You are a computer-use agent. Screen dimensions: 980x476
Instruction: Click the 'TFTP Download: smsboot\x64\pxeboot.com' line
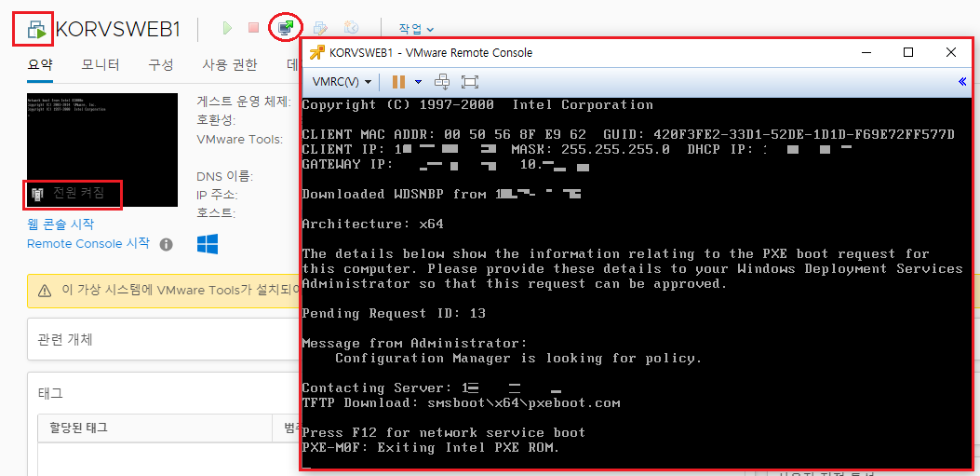[x=462, y=402]
